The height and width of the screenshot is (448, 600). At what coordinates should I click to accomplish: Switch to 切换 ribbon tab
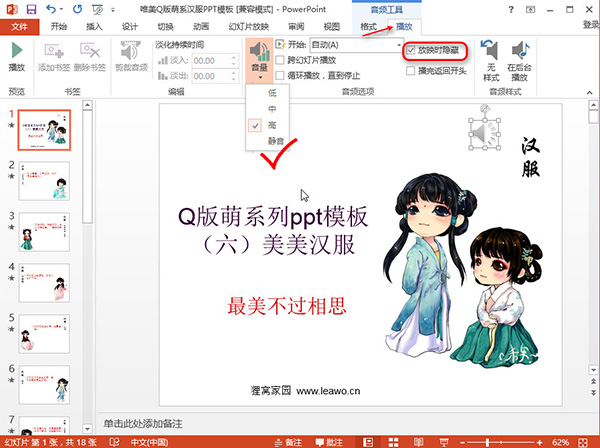166,26
